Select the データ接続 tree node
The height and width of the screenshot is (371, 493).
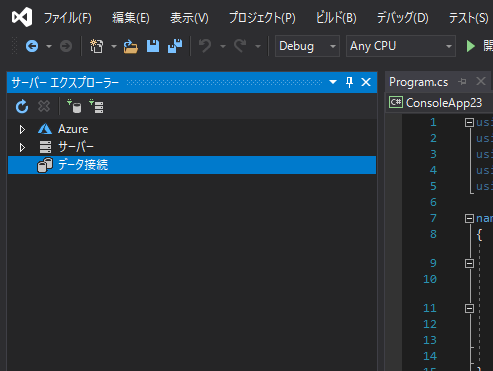(192, 165)
